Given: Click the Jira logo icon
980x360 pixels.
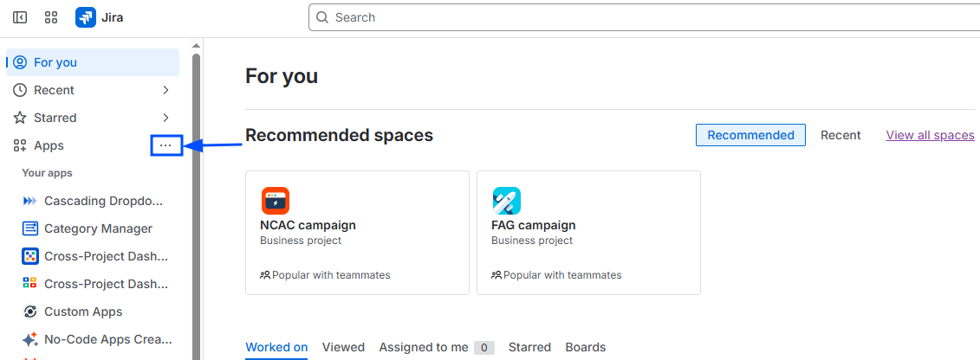Looking at the screenshot, I should point(86,17).
